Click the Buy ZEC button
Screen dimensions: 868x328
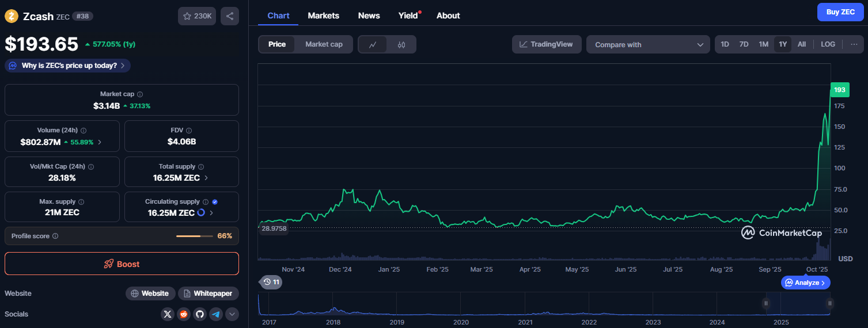[840, 12]
